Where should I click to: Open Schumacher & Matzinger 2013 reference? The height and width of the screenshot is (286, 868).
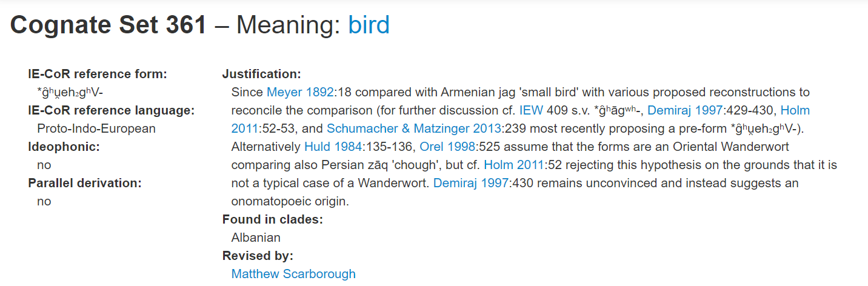tap(414, 128)
